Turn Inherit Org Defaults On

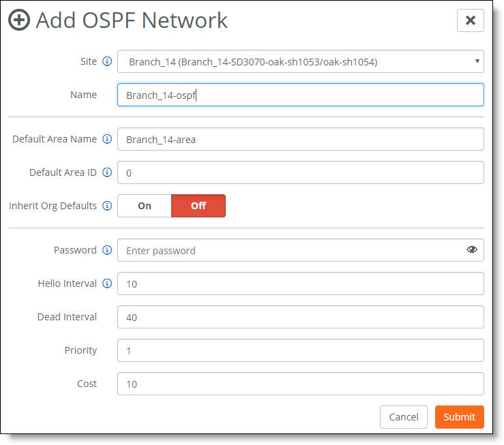(145, 206)
